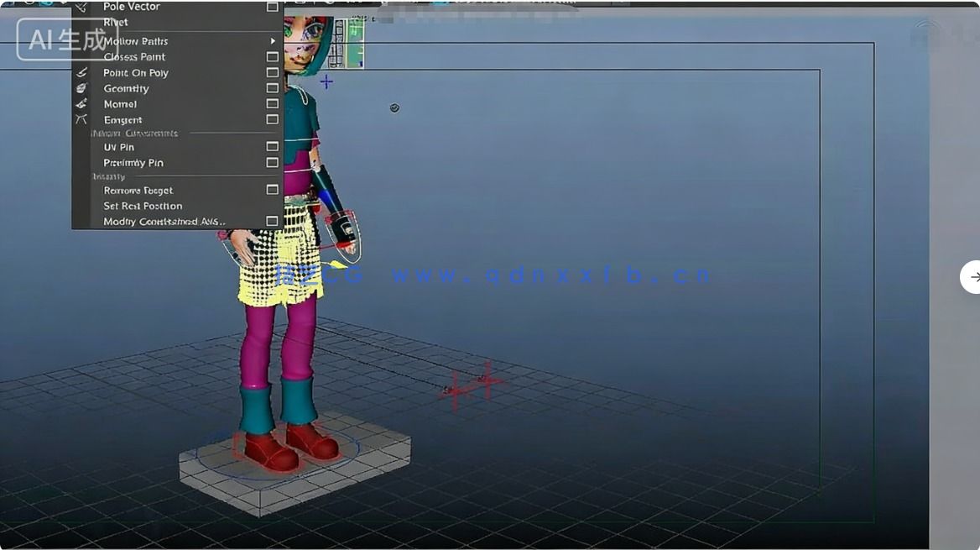Click the next arrow at right edge
The height and width of the screenshot is (550, 980).
pos(972,277)
